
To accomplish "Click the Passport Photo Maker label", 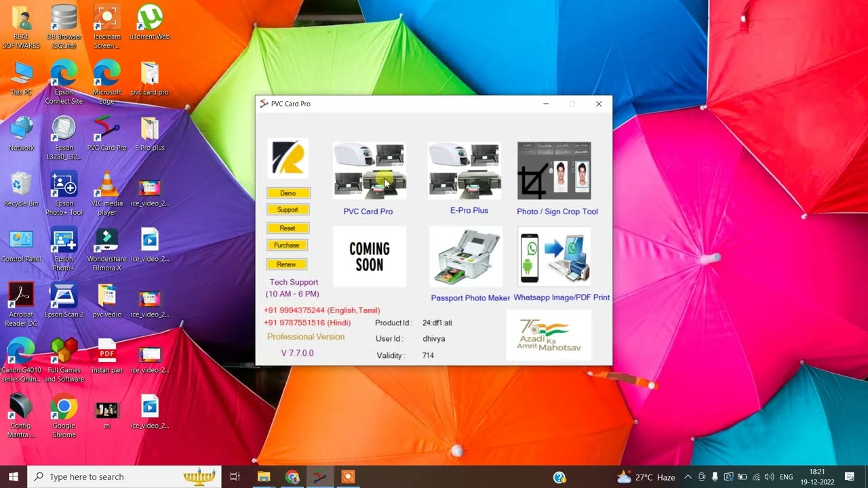I will tap(471, 298).
